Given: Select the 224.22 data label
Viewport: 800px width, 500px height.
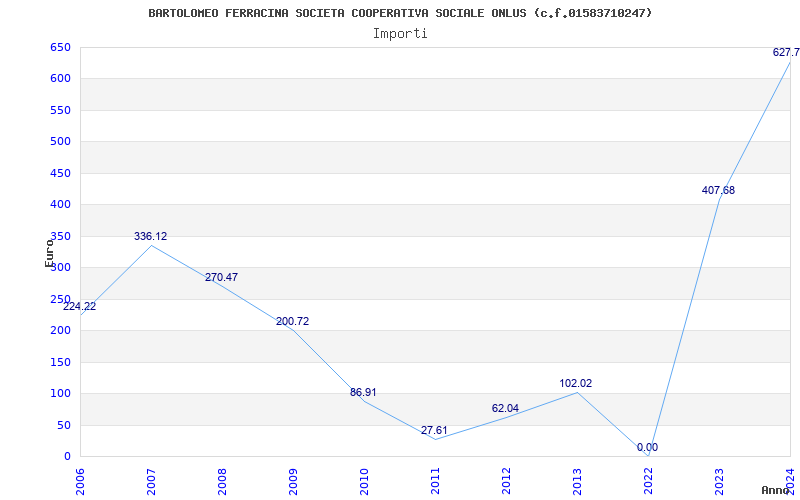Looking at the screenshot, I should pyautogui.click(x=80, y=307).
